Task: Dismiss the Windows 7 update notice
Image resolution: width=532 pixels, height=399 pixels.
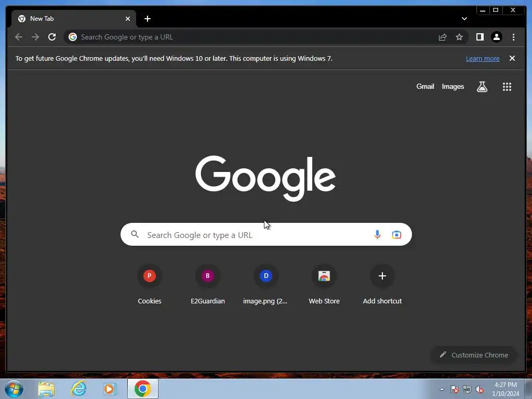Action: coord(512,58)
